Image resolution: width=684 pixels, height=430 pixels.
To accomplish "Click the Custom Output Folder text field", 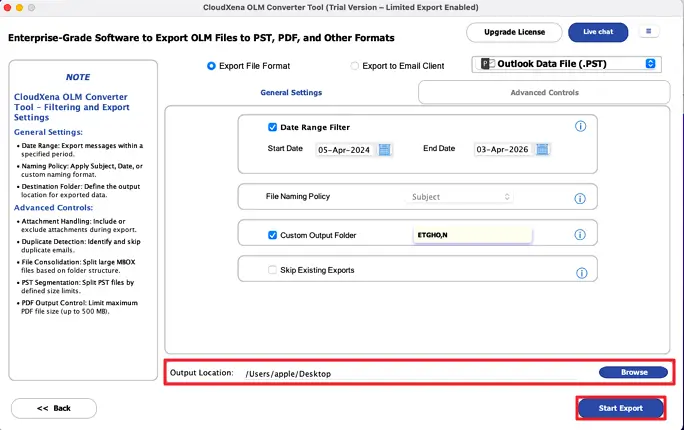I will pyautogui.click(x=471, y=235).
